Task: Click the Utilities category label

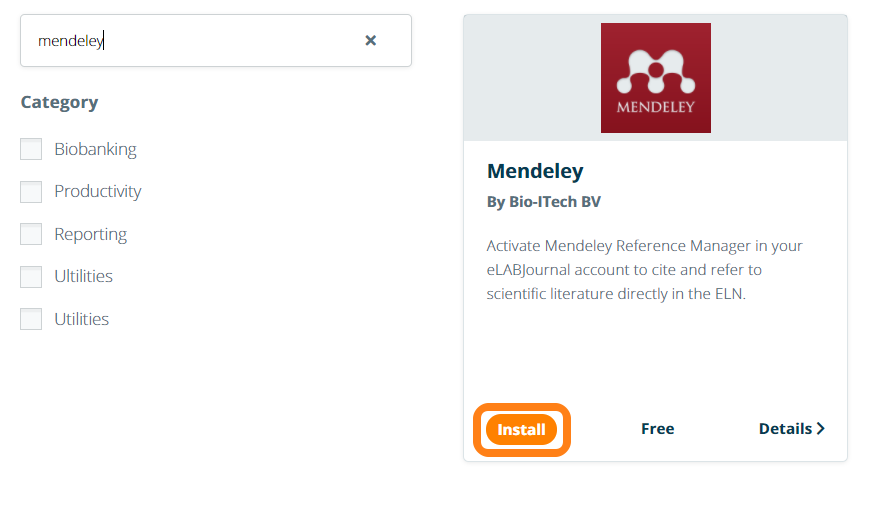Action: click(81, 319)
